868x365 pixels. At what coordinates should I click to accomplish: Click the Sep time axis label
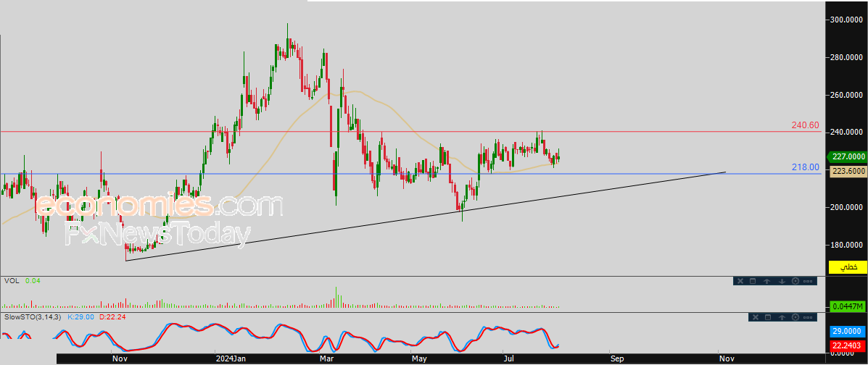point(617,359)
